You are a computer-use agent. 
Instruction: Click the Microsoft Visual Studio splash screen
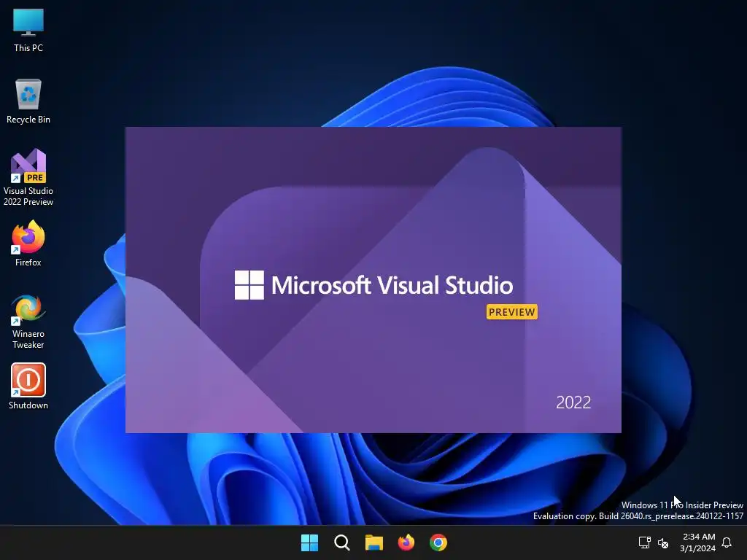(373, 279)
